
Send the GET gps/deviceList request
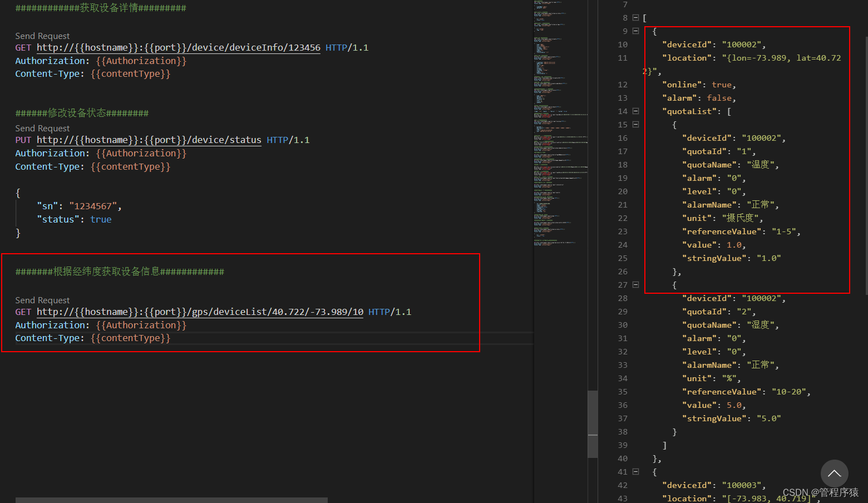coord(42,300)
